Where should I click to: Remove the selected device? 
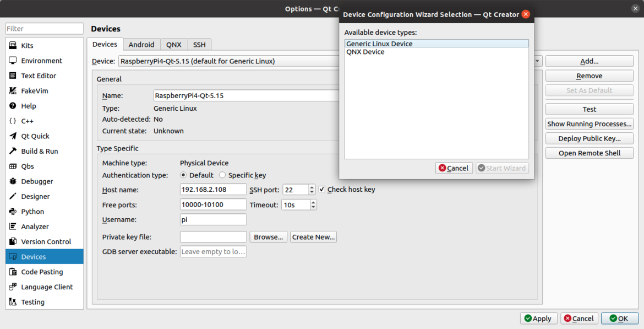coord(590,76)
